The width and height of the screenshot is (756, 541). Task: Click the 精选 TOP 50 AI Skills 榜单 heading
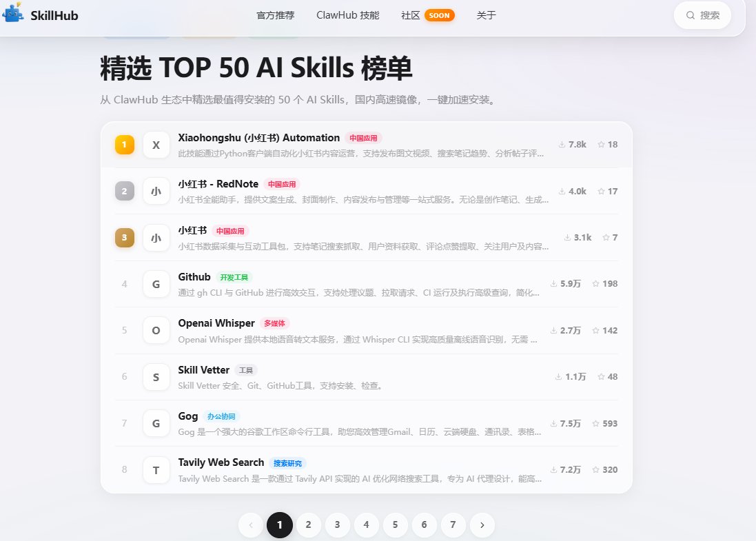pos(256,68)
